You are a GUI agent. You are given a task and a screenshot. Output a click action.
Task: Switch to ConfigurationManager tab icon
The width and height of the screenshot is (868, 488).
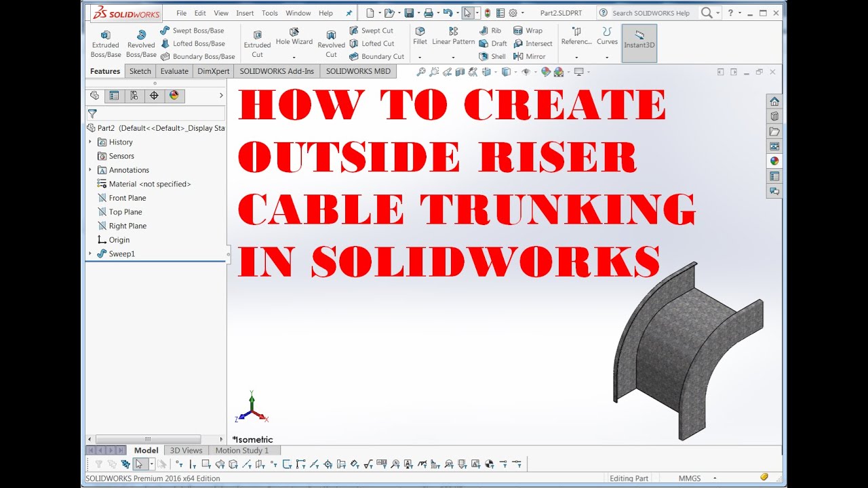[134, 96]
